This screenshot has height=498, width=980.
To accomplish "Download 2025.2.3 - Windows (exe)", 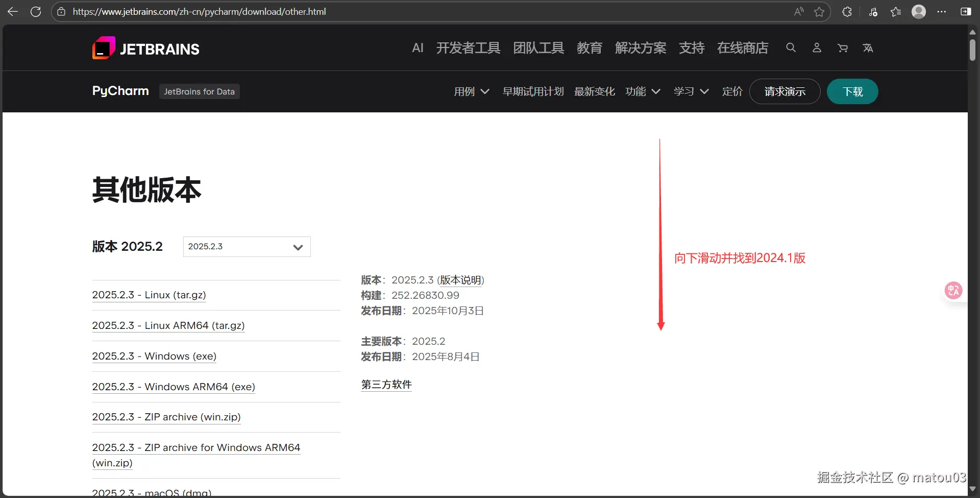I will pyautogui.click(x=154, y=356).
